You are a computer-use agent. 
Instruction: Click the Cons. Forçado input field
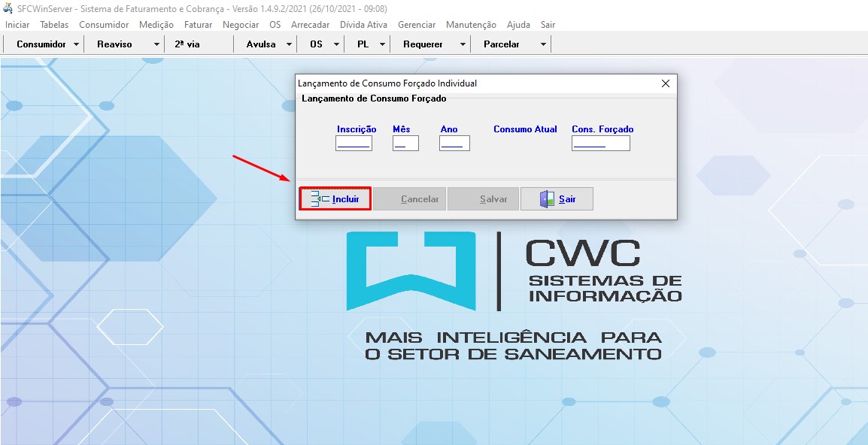click(x=600, y=143)
